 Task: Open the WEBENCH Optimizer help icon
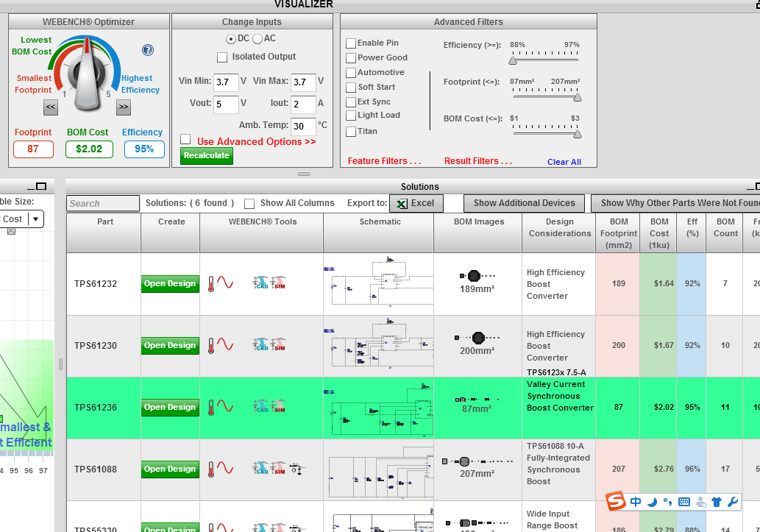click(148, 50)
